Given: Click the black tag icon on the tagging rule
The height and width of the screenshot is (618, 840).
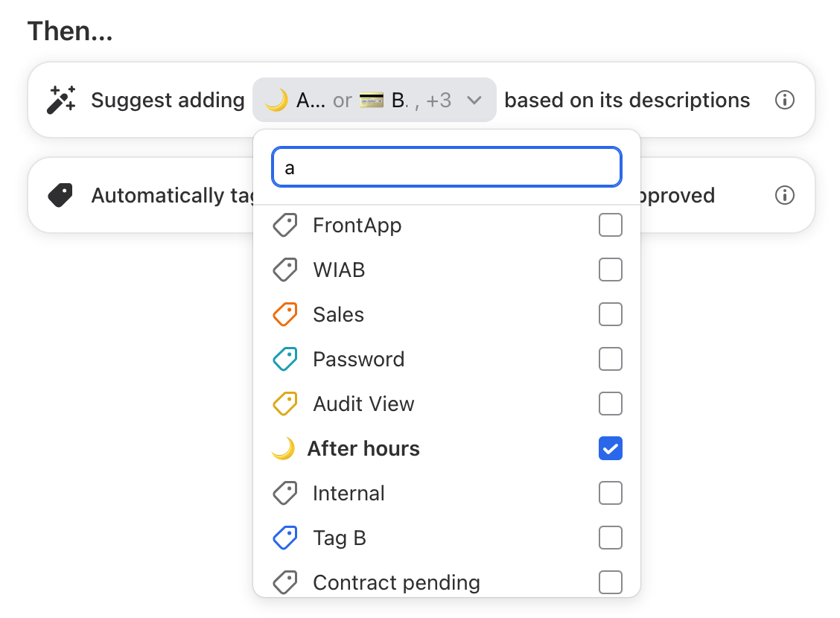Looking at the screenshot, I should click(60, 195).
